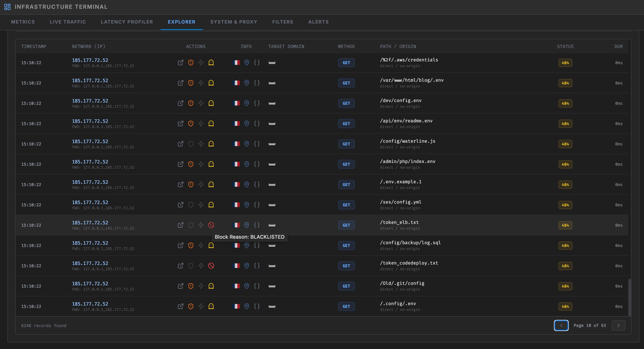Click the table vertical scrollbar thumb
This screenshot has width=644, height=349.
click(629, 297)
